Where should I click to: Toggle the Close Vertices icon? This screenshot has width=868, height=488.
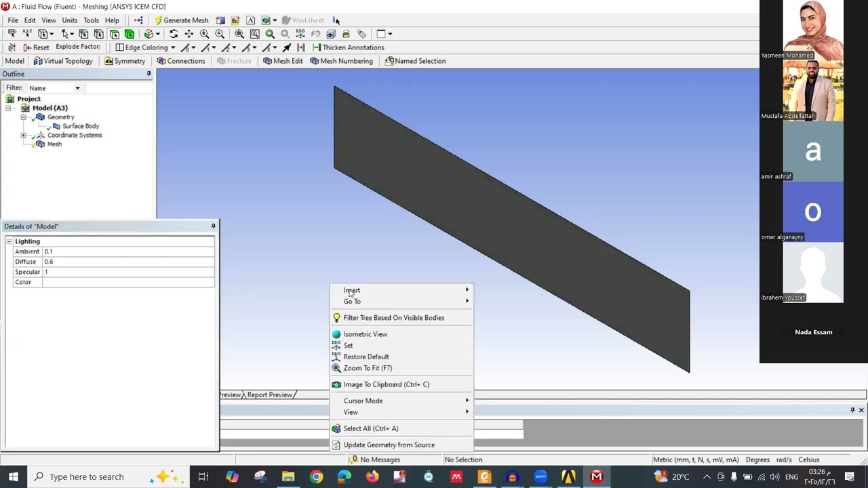(x=300, y=47)
